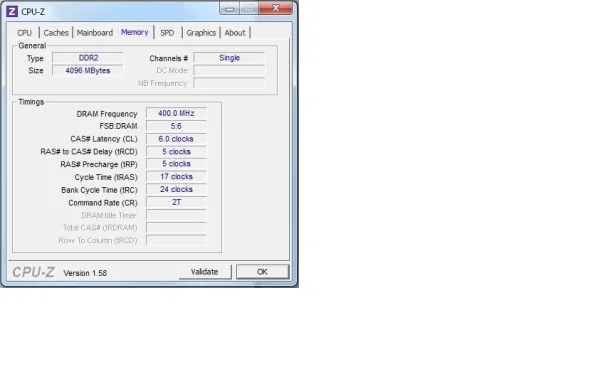Click the FSB:DRAM label
The image size is (615, 384).
118,126
